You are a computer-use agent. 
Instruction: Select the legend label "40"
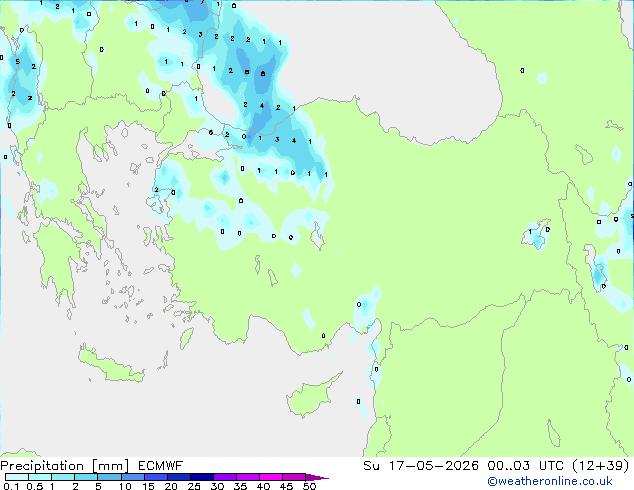click(x=263, y=486)
